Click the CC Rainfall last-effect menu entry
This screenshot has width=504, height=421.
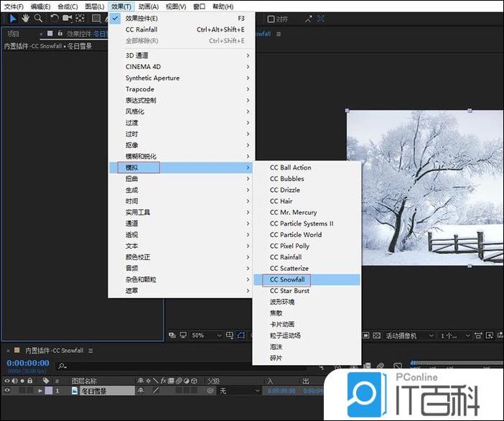coord(182,29)
